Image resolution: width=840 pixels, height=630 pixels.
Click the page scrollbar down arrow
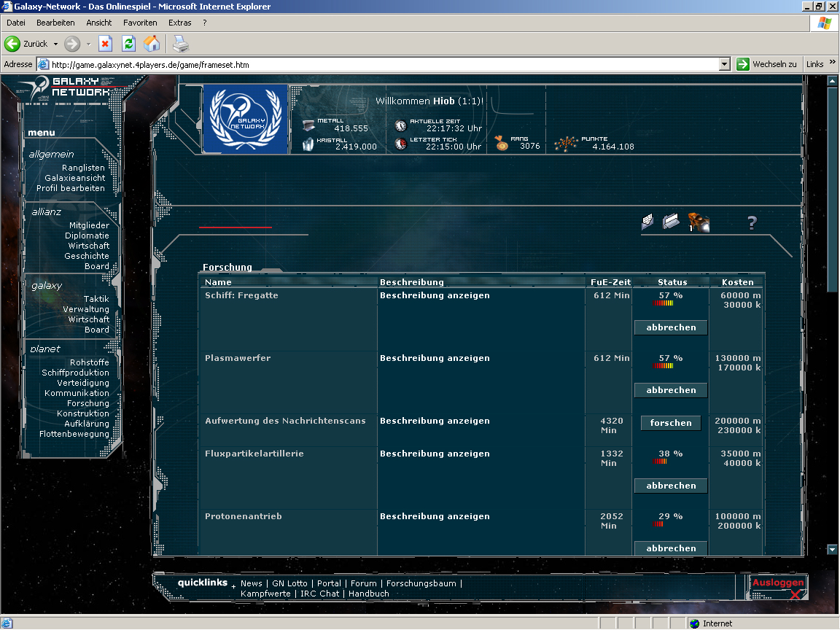[x=833, y=549]
